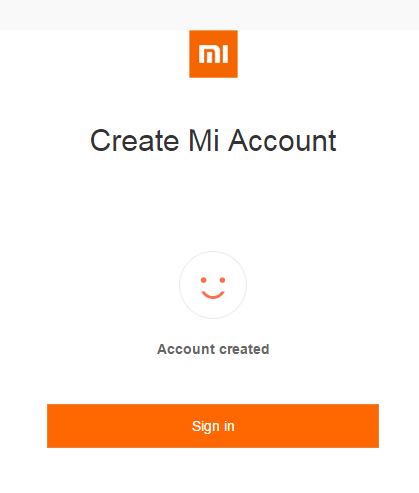Click the smiley face icon
This screenshot has height=493, width=419.
(213, 285)
